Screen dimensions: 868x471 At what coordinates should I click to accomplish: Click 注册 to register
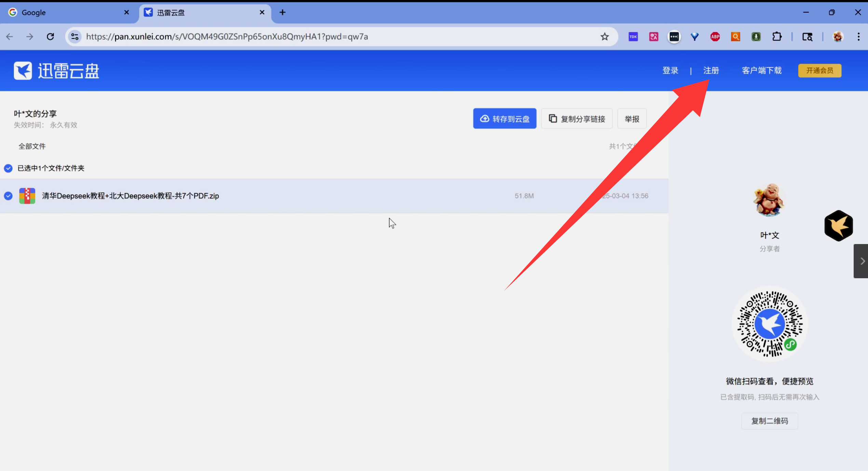(x=711, y=70)
